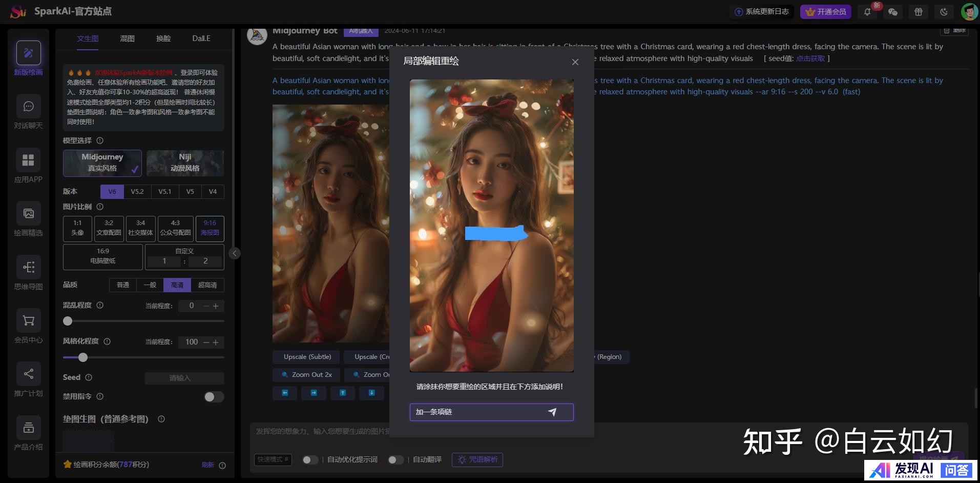Toggle the 禁用指令 switch
Viewport: 980px width, 483px height.
point(214,397)
